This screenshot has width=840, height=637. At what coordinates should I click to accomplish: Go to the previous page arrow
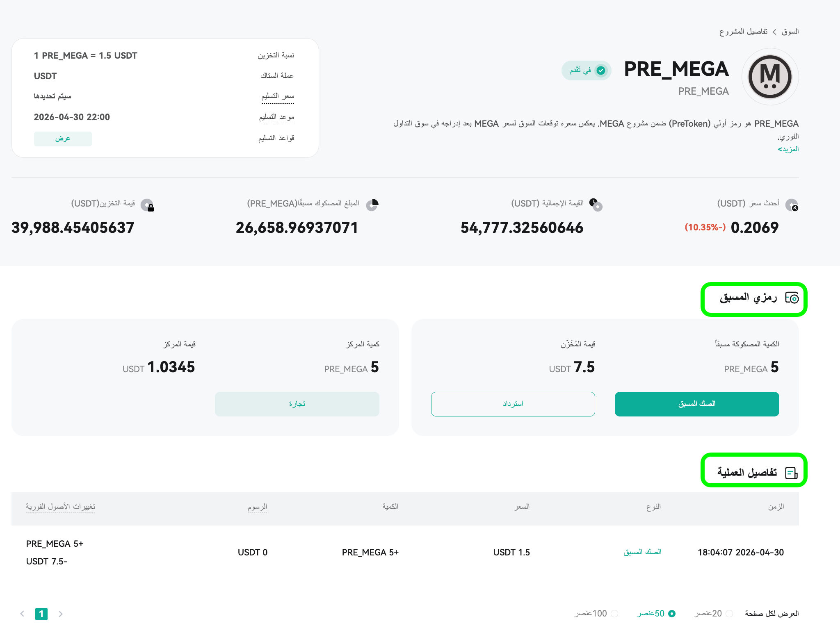pyautogui.click(x=22, y=614)
